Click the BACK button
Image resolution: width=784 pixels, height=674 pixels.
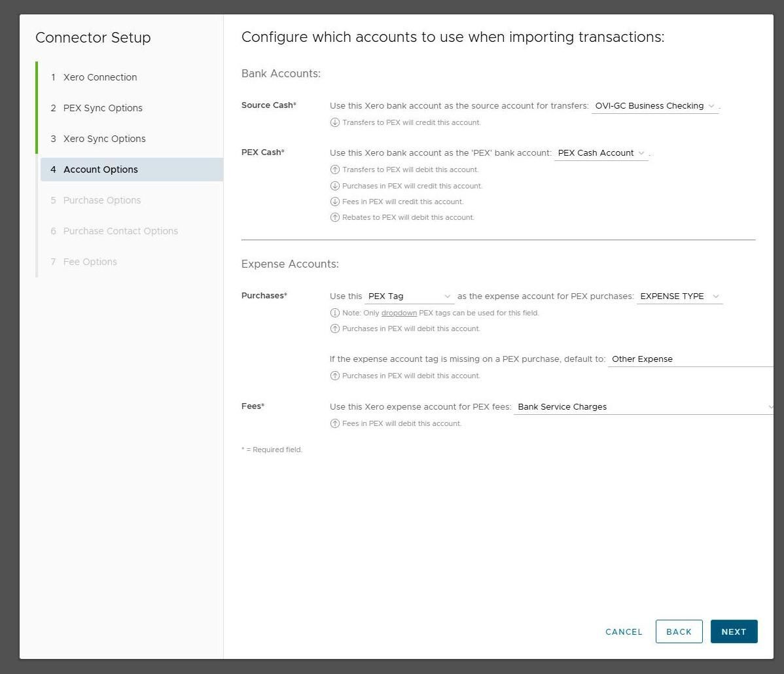point(679,631)
